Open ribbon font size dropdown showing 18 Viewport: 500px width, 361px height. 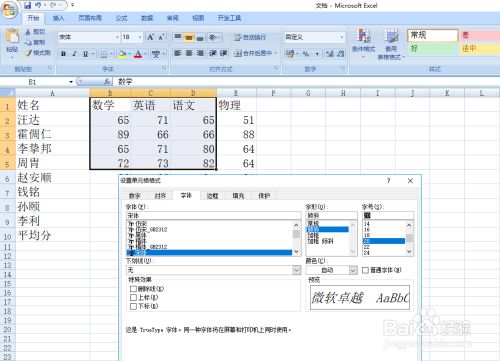pyautogui.click(x=140, y=37)
